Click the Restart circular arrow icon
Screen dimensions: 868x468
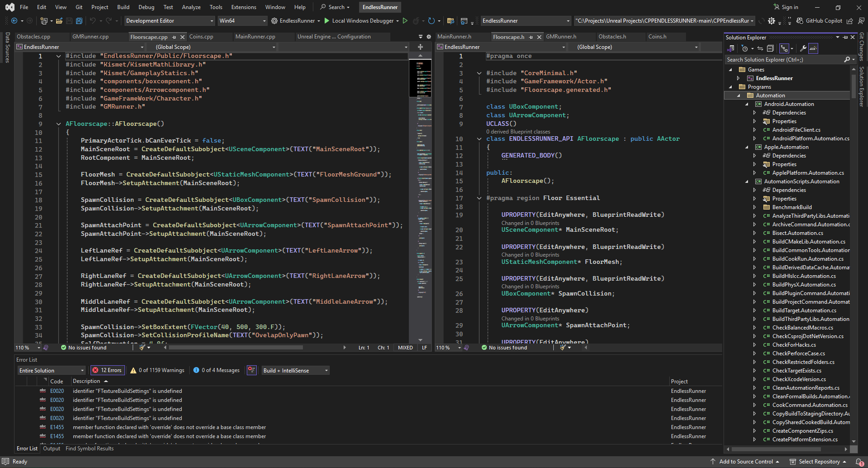(x=431, y=21)
